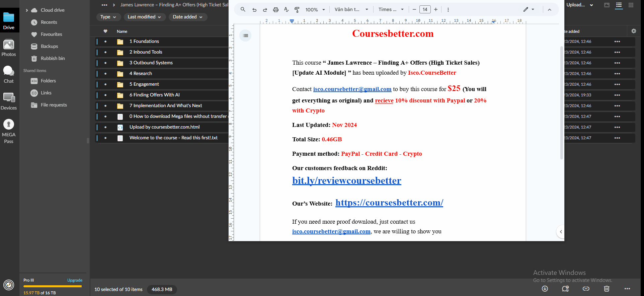The width and height of the screenshot is (644, 296).
Task: Open the editing mode pencil dropdown
Action: click(x=529, y=9)
